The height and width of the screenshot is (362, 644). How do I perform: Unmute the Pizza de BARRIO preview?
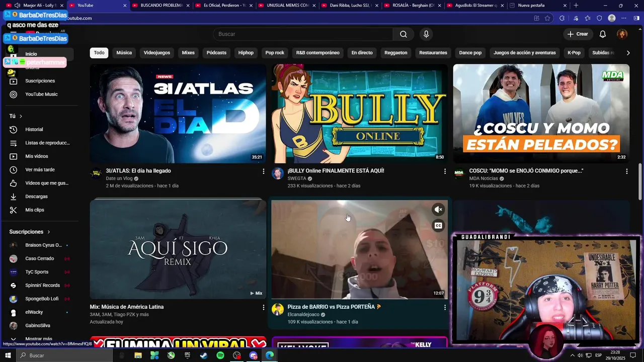[438, 210]
